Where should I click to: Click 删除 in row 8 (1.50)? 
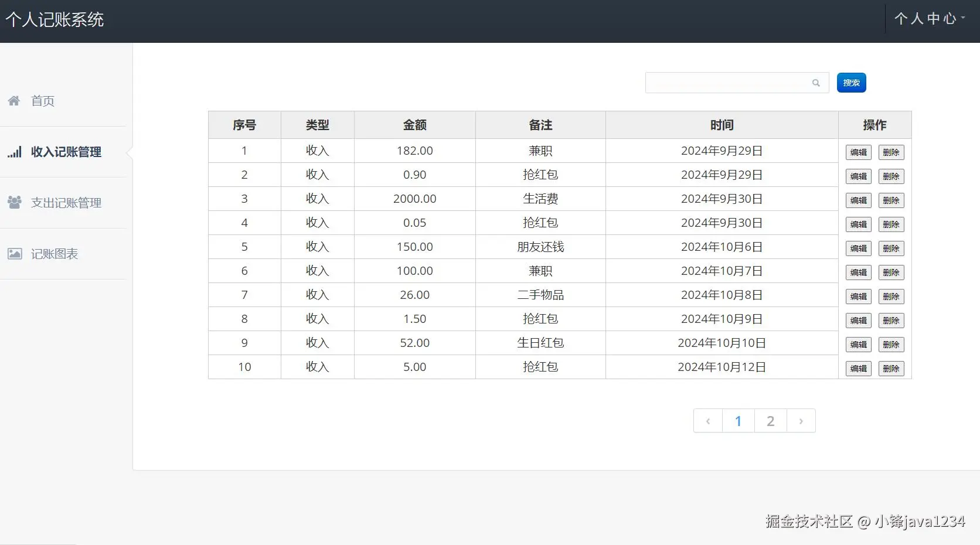pyautogui.click(x=891, y=321)
